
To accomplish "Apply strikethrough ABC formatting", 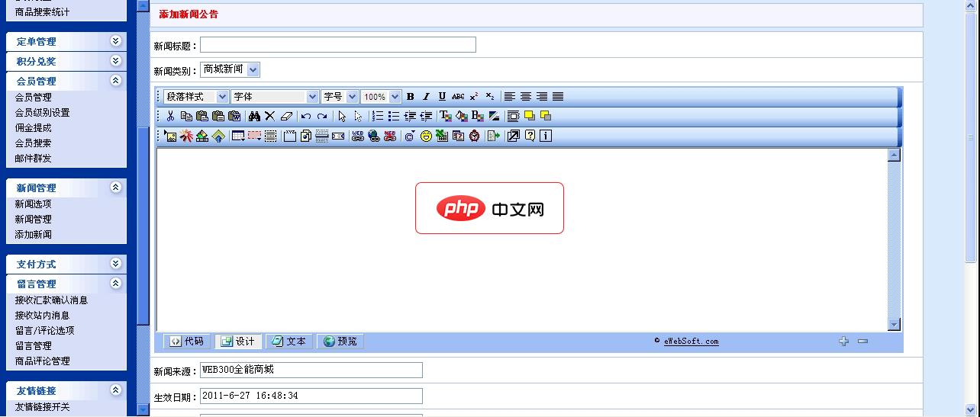I will pos(458,97).
